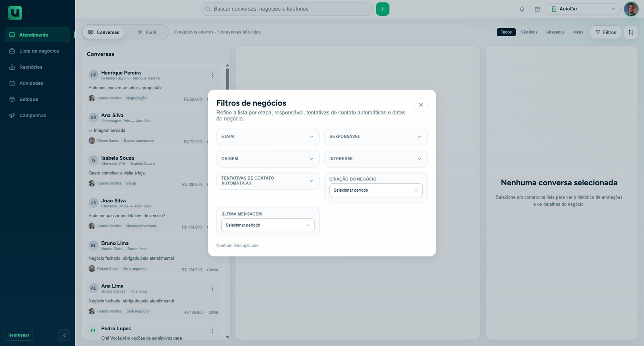Select period for Criação do negócio
Screen dimensions: 644x346
(376, 190)
